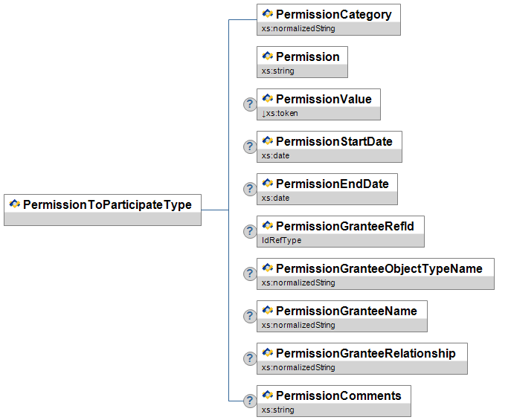Click the question mark icon beside PermissionComments

[251, 401]
